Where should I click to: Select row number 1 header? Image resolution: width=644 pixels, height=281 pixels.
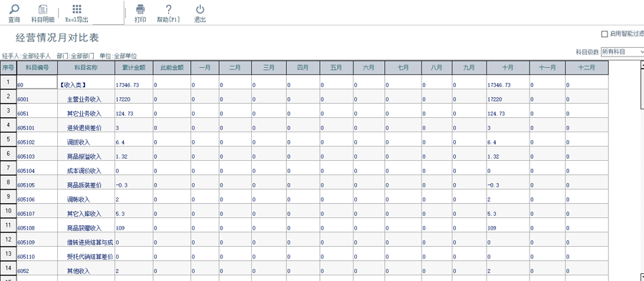tap(8, 82)
